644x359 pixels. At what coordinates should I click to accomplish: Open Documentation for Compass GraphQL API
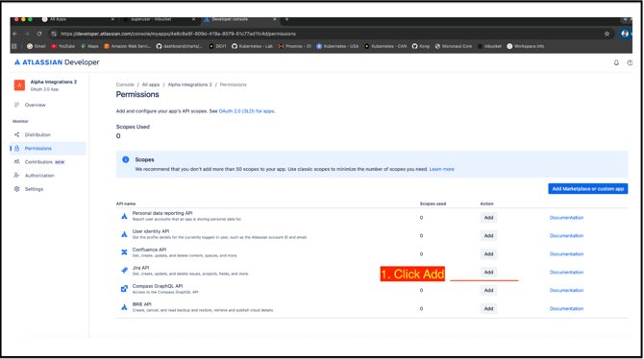pos(566,290)
